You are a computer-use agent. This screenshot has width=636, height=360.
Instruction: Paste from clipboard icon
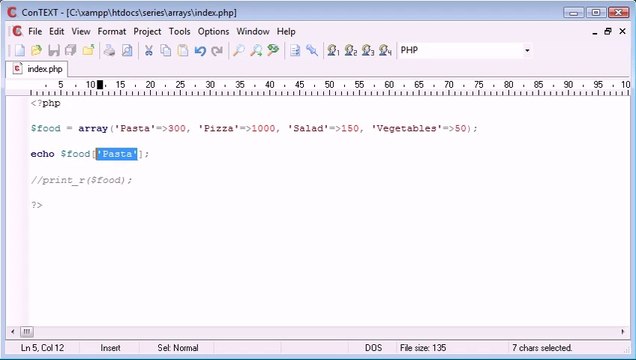pos(183,50)
